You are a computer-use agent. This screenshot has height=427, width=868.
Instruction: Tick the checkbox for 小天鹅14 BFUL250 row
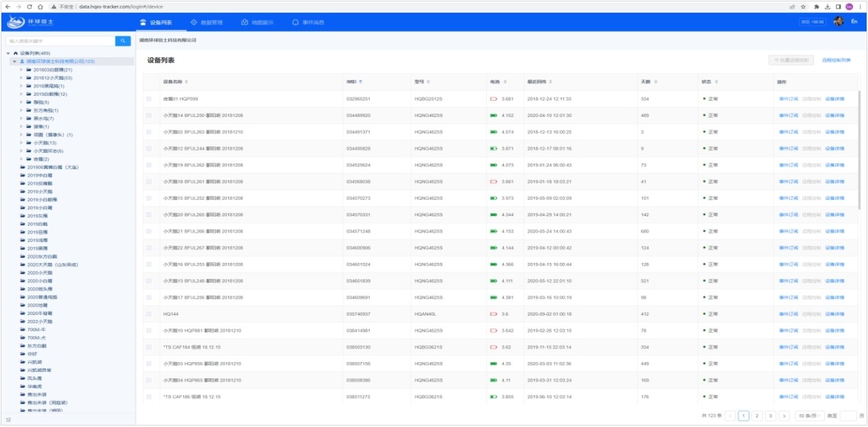[149, 116]
